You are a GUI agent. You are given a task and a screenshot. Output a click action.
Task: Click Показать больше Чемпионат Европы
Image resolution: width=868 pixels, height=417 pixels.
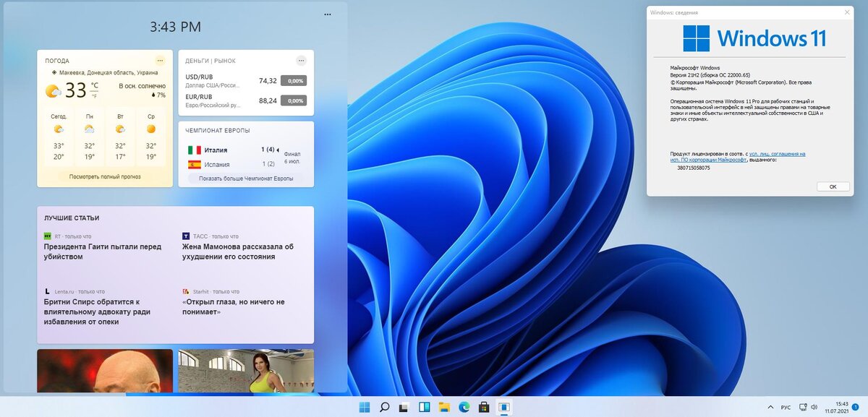click(x=246, y=179)
